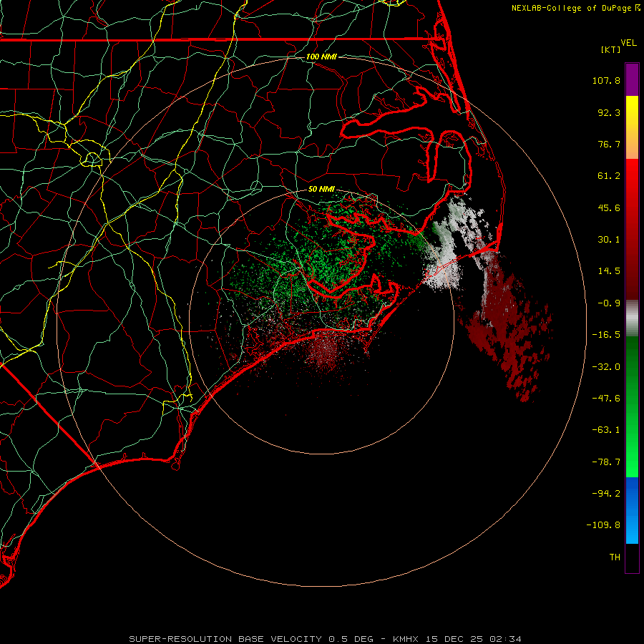This screenshot has height=644, width=644.
Task: Click the 14.5 value on velocity scale
Action: [609, 271]
